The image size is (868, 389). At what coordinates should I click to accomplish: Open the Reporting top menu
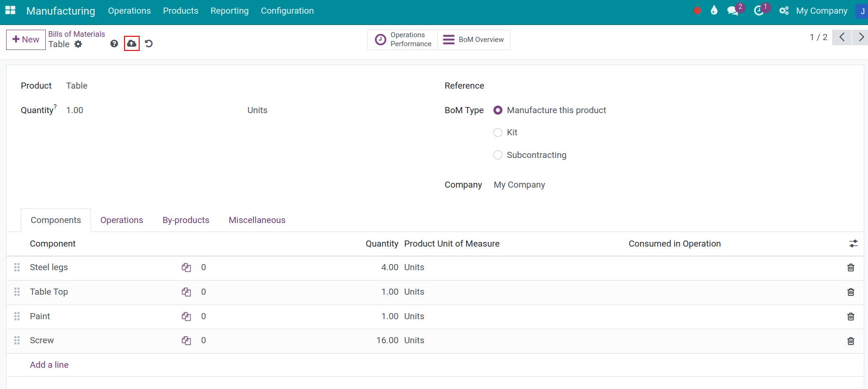pyautogui.click(x=230, y=11)
